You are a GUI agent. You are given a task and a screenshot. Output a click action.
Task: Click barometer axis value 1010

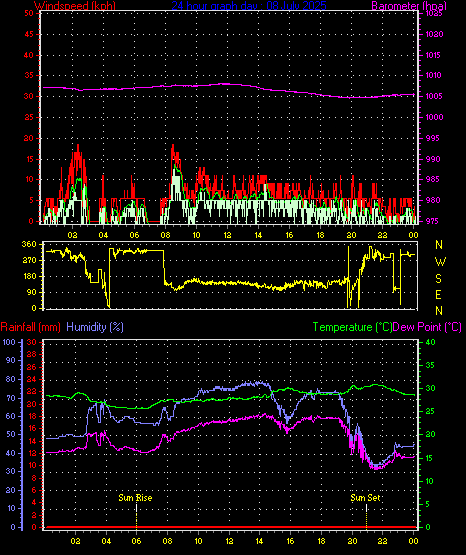coord(434,75)
